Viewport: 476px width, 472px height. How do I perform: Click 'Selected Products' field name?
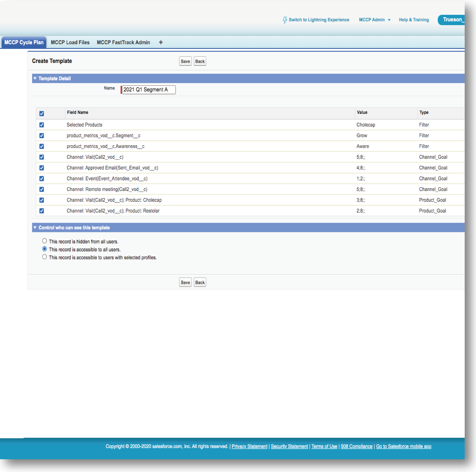click(85, 125)
